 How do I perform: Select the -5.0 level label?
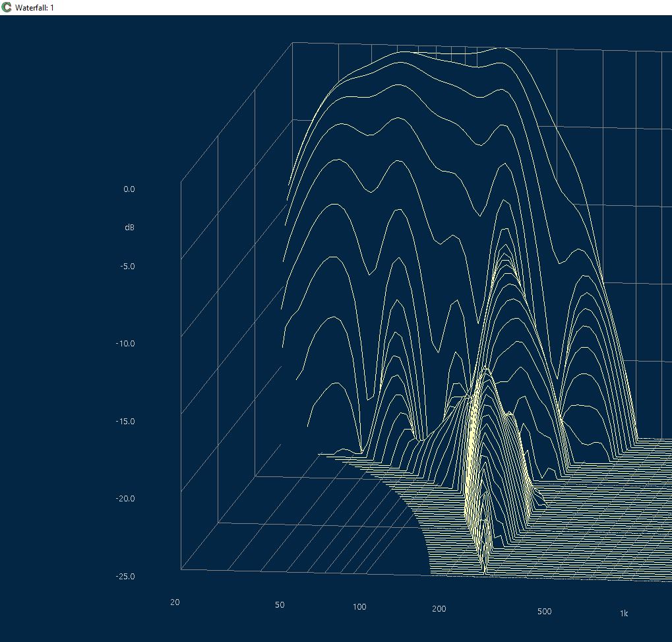pos(128,267)
